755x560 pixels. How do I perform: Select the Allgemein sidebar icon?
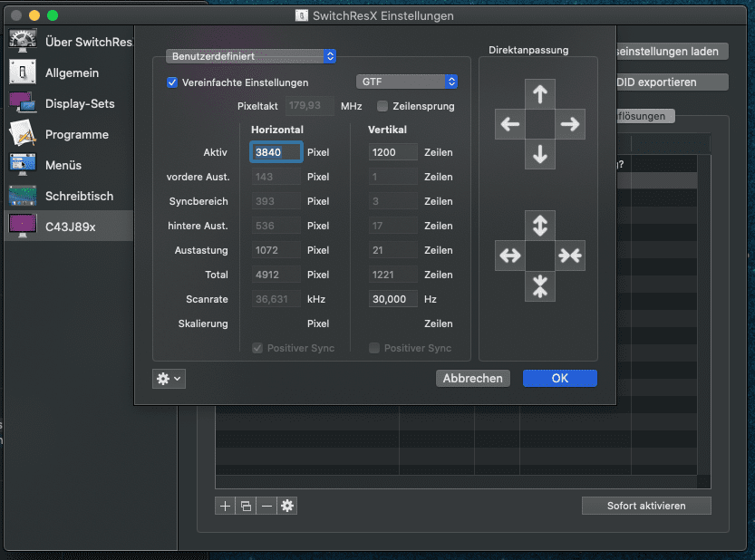pos(22,72)
